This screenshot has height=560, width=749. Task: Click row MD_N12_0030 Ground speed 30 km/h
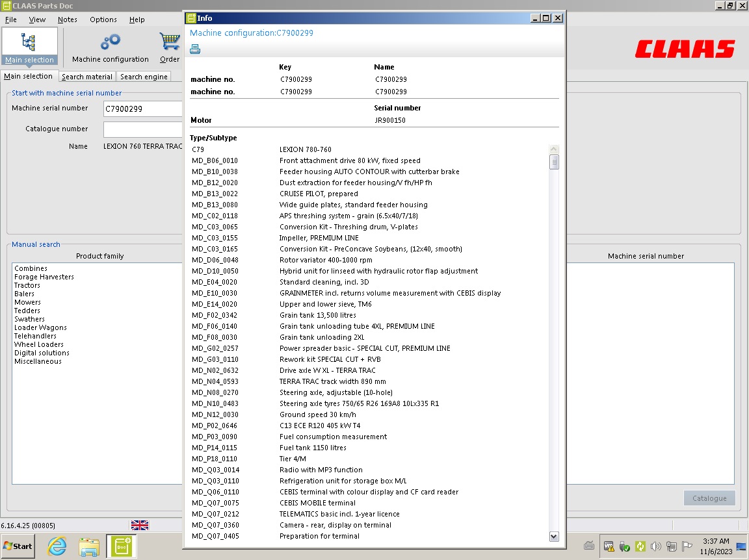point(369,415)
